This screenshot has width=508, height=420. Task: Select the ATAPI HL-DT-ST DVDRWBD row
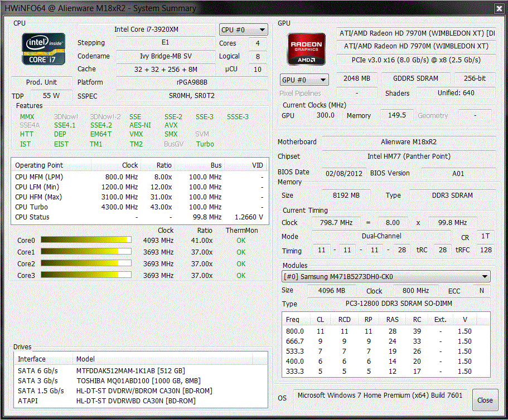141,401
